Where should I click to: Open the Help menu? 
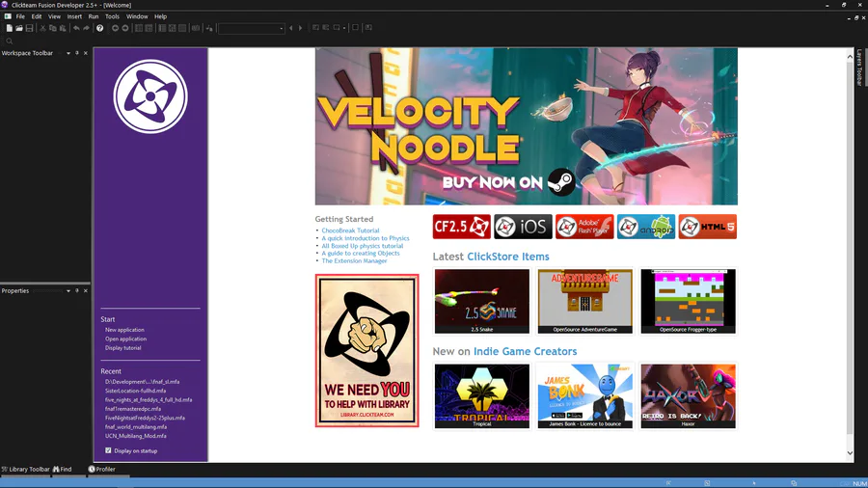coord(160,16)
